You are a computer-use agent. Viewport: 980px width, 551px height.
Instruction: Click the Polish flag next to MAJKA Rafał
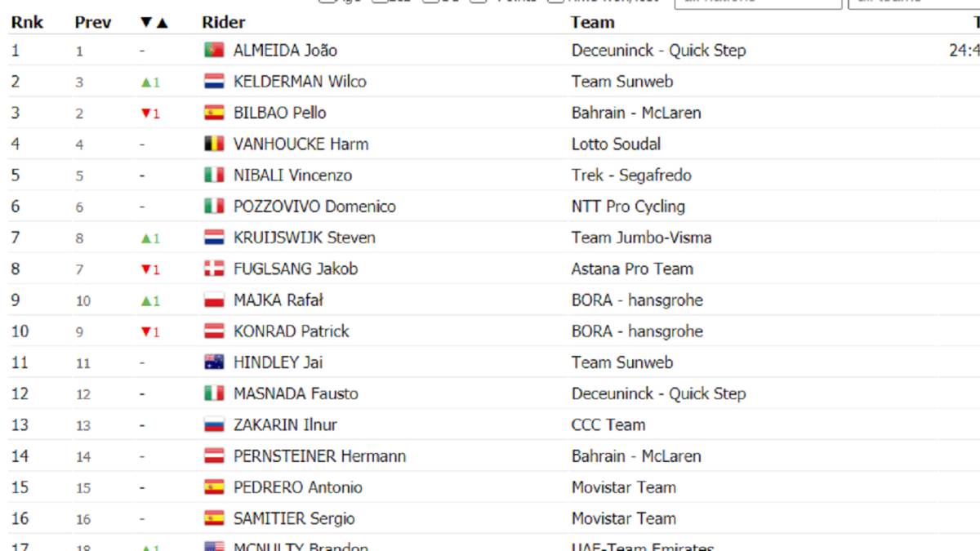tap(214, 300)
